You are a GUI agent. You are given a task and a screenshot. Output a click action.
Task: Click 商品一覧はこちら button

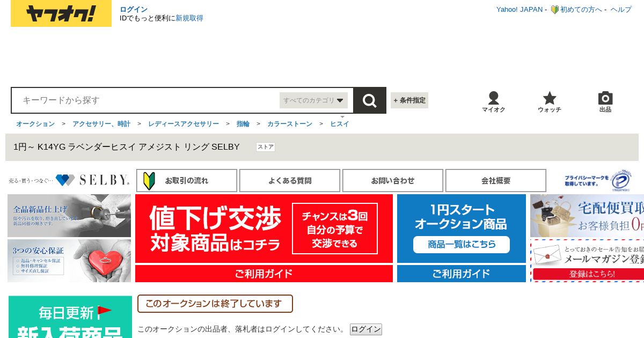(x=462, y=245)
